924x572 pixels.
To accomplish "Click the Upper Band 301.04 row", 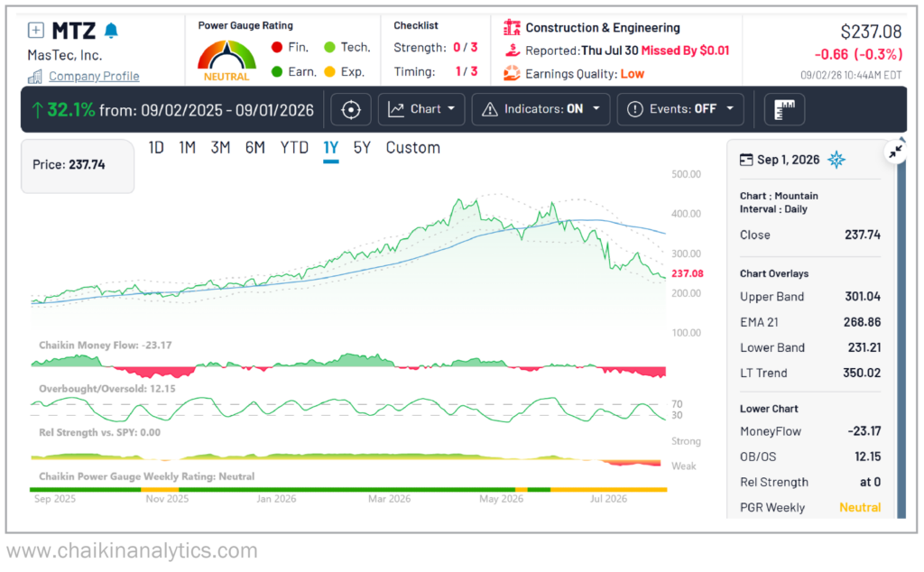I will (x=810, y=296).
